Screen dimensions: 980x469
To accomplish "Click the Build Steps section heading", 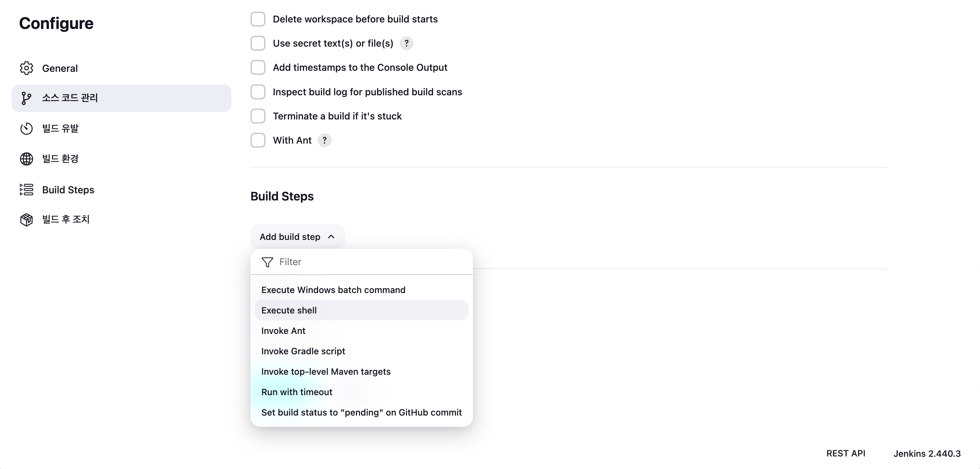I will [x=282, y=196].
